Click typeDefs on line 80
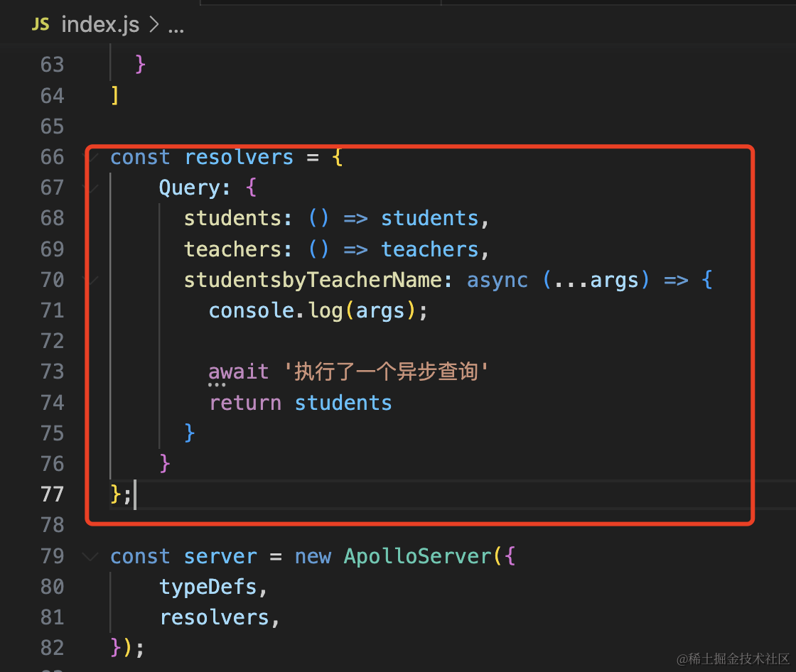This screenshot has width=796, height=672. click(208, 587)
